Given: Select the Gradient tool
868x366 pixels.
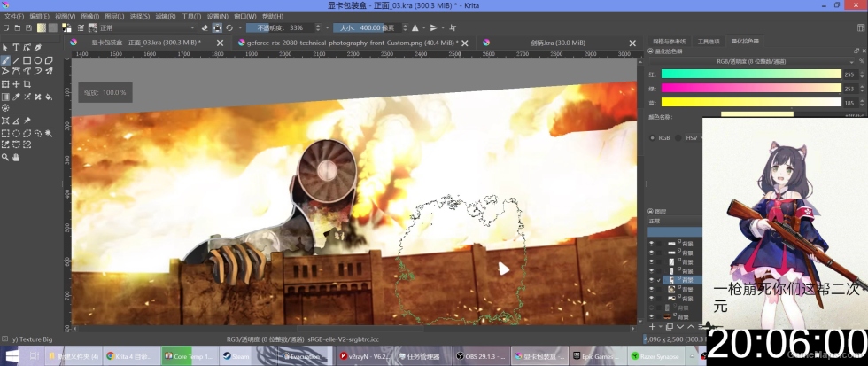Looking at the screenshot, I should 5,97.
